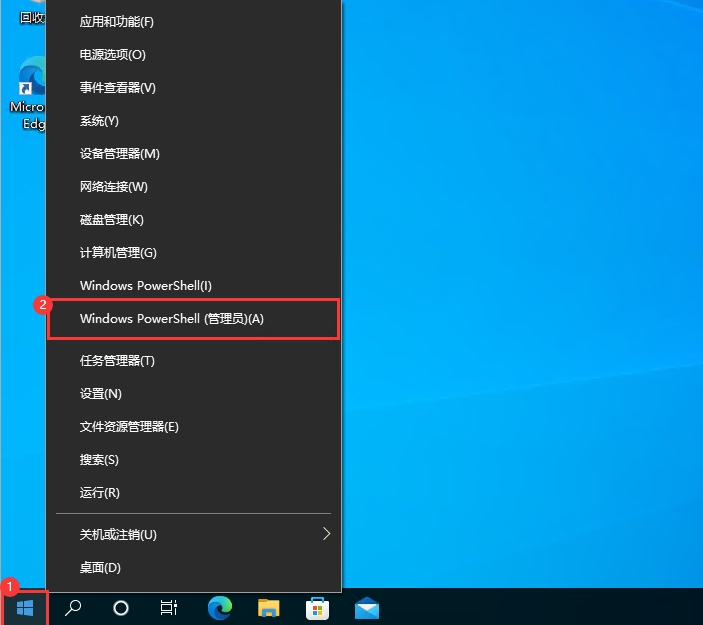
Task: Launch Microsoft Edge from the taskbar
Action: coord(220,608)
